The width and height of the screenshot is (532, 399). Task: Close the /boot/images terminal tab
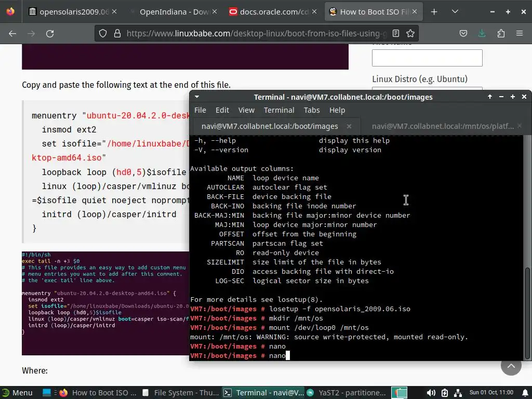click(349, 126)
